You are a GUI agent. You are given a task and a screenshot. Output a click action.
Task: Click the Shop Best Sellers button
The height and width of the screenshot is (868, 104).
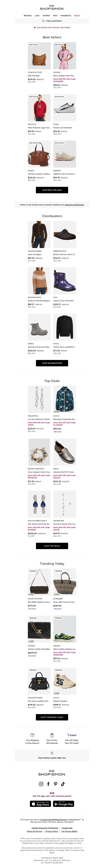[x=52, y=190]
